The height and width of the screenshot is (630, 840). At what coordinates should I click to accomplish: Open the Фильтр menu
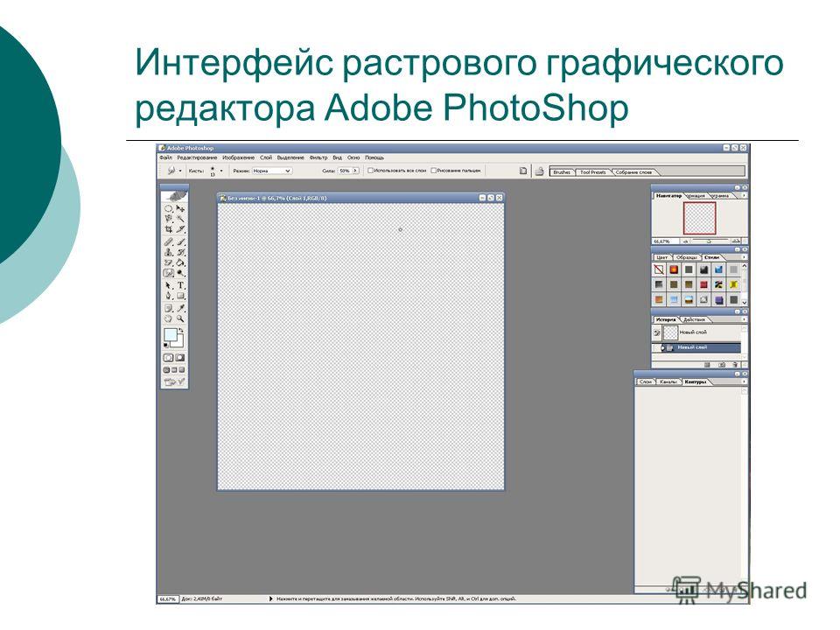click(x=318, y=158)
